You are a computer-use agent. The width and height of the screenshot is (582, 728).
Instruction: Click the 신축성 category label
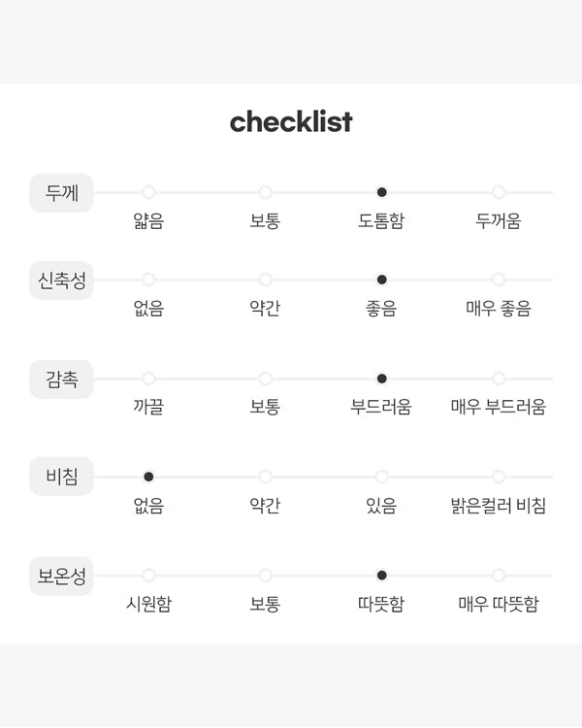pyautogui.click(x=62, y=280)
